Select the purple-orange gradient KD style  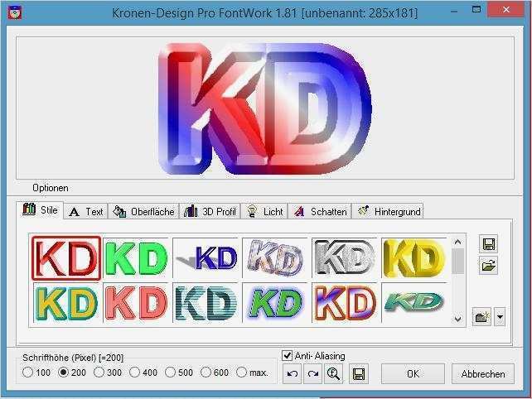(x=345, y=303)
